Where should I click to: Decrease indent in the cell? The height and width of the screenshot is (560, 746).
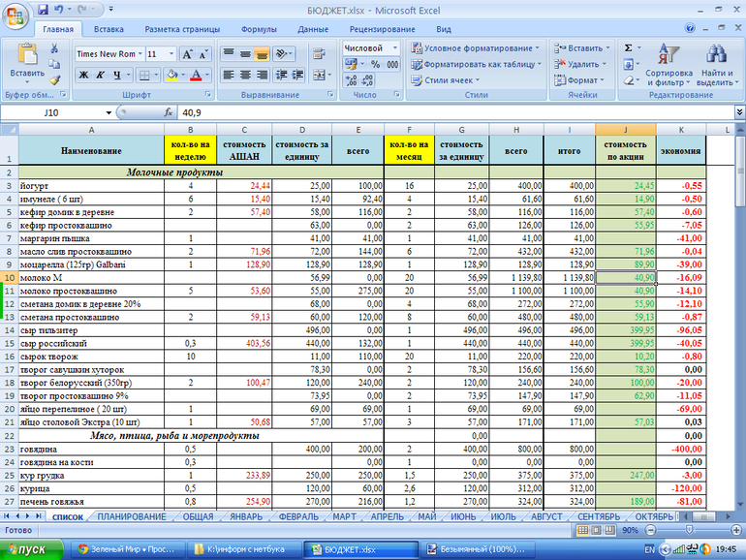(x=281, y=75)
